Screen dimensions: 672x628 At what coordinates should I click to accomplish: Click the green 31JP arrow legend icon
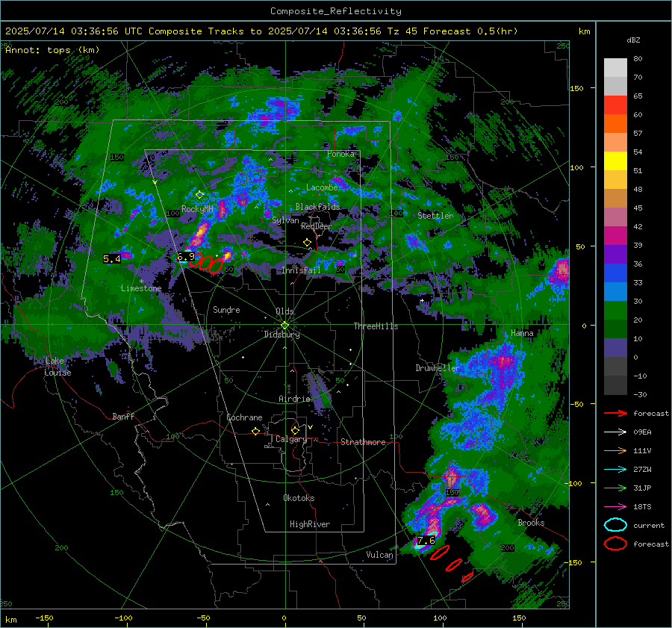tap(615, 488)
